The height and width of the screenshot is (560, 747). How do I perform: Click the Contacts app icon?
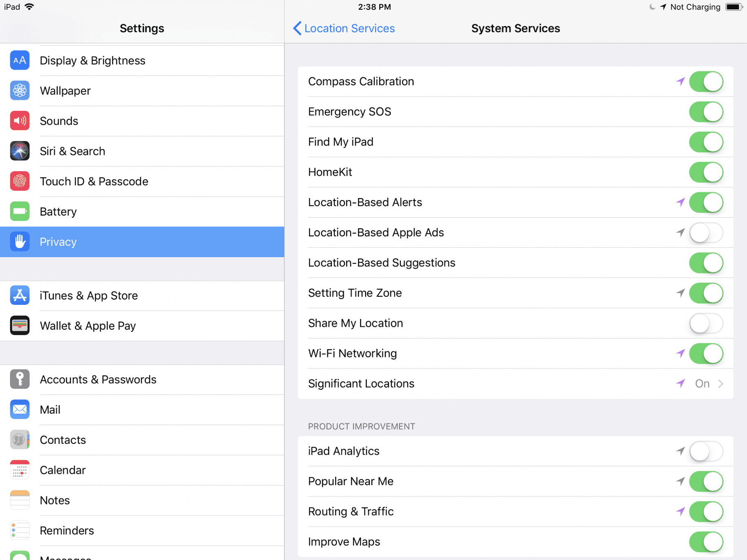[x=19, y=439]
